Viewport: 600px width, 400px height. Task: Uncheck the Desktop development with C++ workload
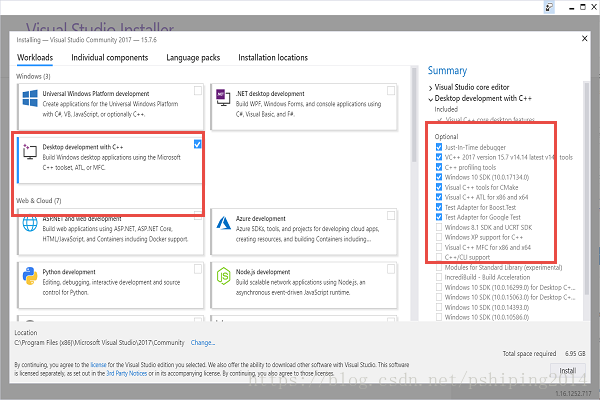pos(197,144)
